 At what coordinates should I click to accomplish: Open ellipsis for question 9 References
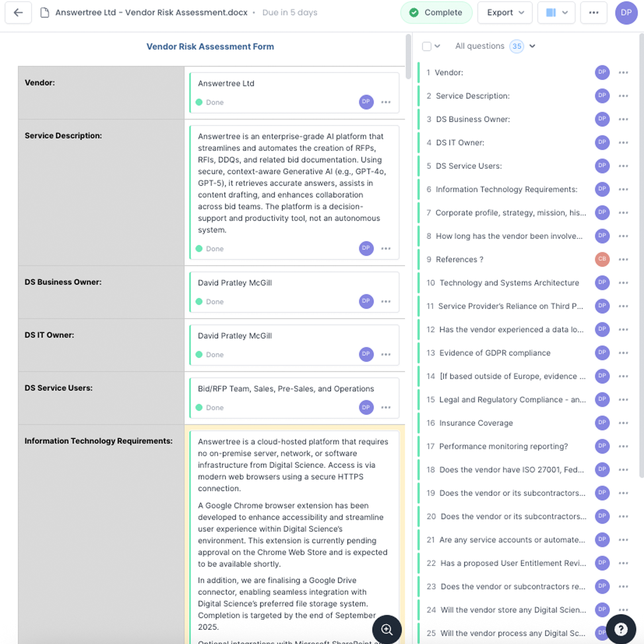click(x=623, y=259)
